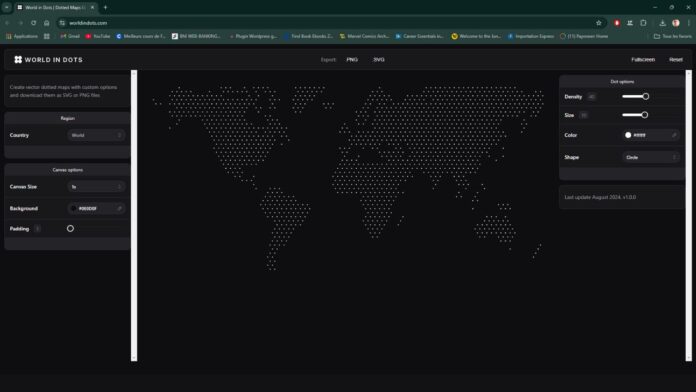Open the eyedropper beside dot Color
This screenshot has height=392, width=696.
[674, 135]
